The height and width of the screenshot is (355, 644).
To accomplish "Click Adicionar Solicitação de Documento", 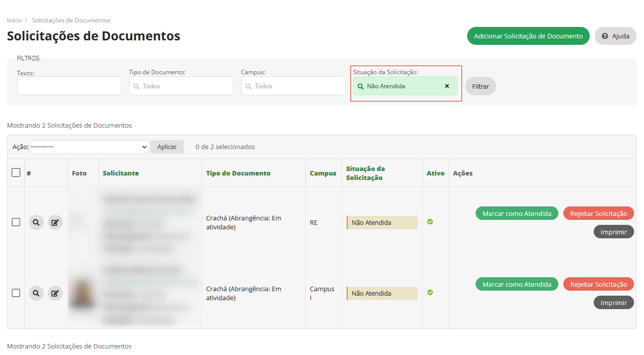I will click(528, 36).
